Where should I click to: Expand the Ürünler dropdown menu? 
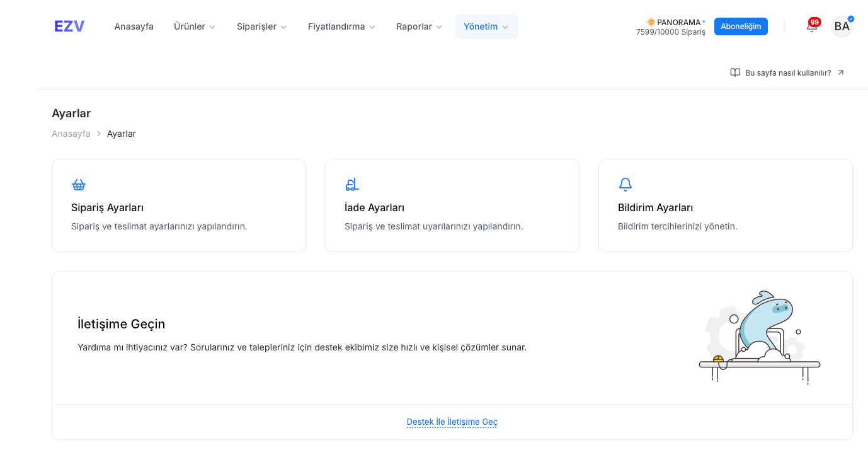pyautogui.click(x=195, y=26)
